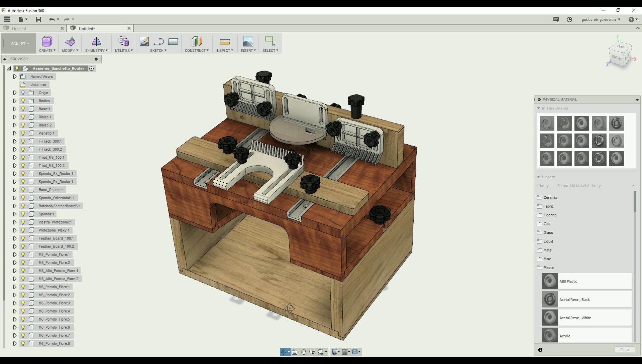Open the SCULPT workspace menu
This screenshot has height=364, width=642.
pyautogui.click(x=19, y=43)
